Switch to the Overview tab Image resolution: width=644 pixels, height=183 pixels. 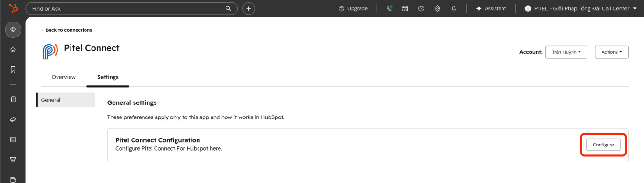(x=64, y=77)
